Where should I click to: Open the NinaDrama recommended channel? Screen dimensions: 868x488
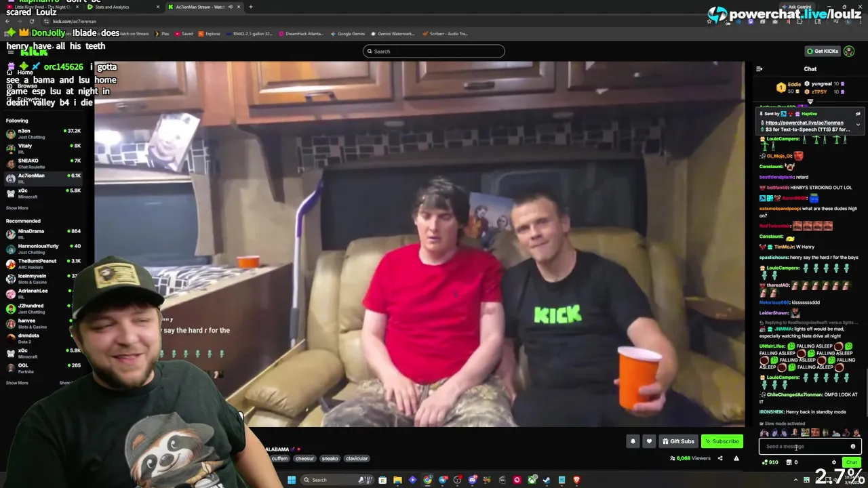[43, 234]
